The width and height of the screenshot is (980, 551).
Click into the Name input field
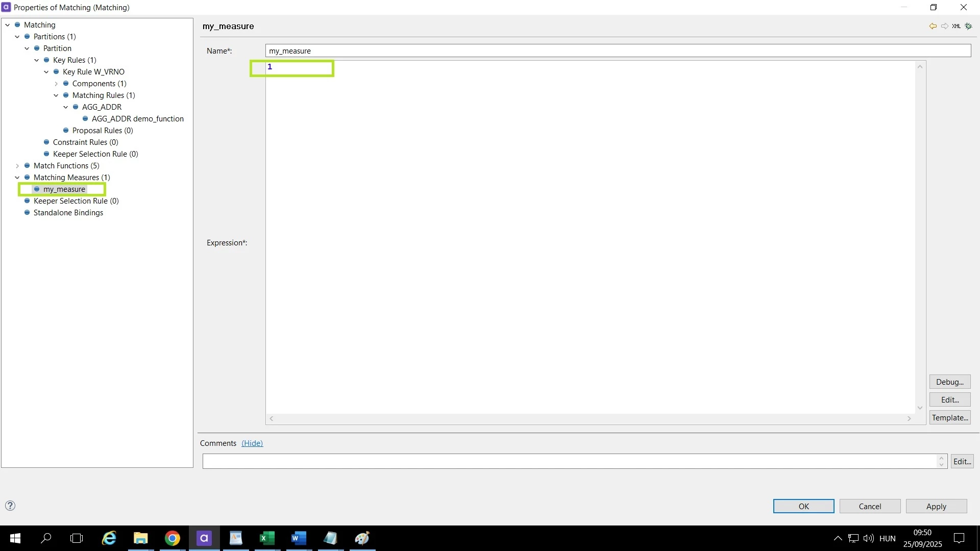pos(618,51)
